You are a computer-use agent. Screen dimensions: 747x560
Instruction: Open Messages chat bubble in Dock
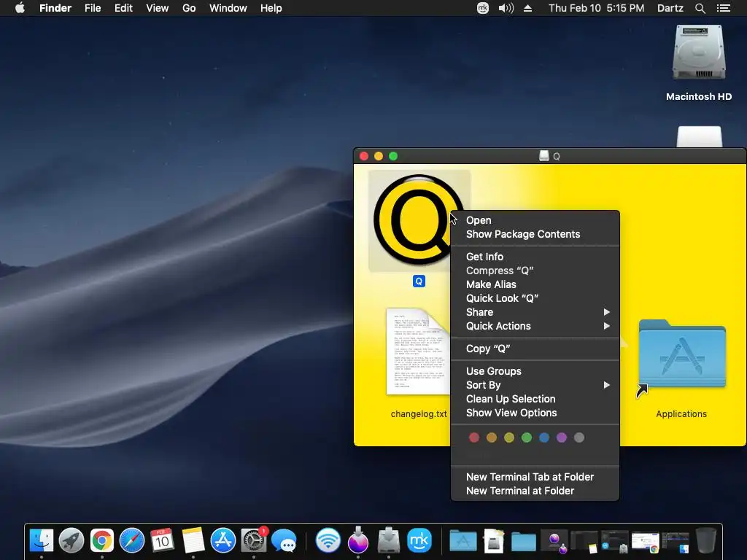pos(284,542)
